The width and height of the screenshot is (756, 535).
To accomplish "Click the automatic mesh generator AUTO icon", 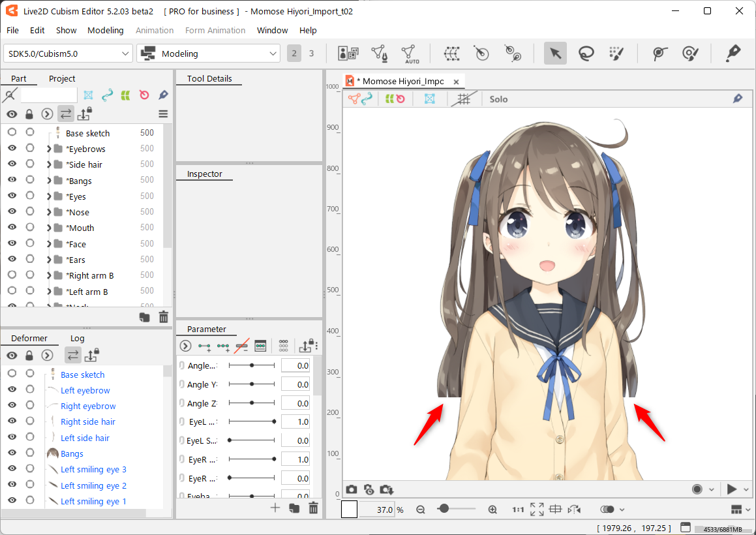I will [x=410, y=53].
